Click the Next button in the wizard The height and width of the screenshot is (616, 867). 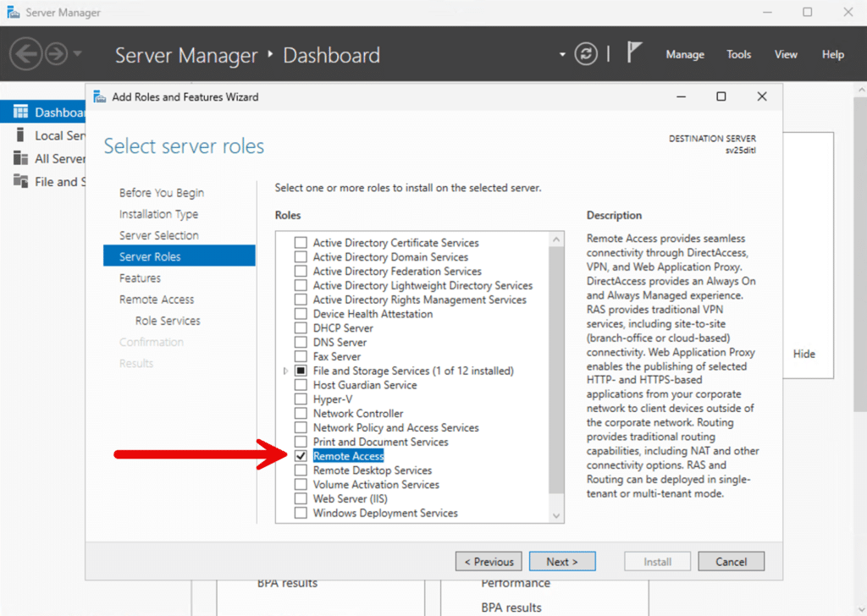click(562, 561)
